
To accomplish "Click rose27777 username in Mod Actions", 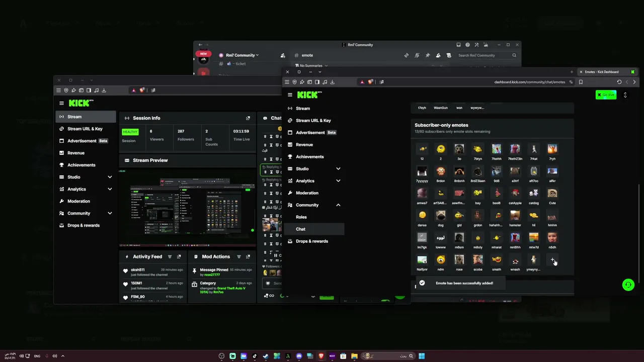I will point(211,275).
